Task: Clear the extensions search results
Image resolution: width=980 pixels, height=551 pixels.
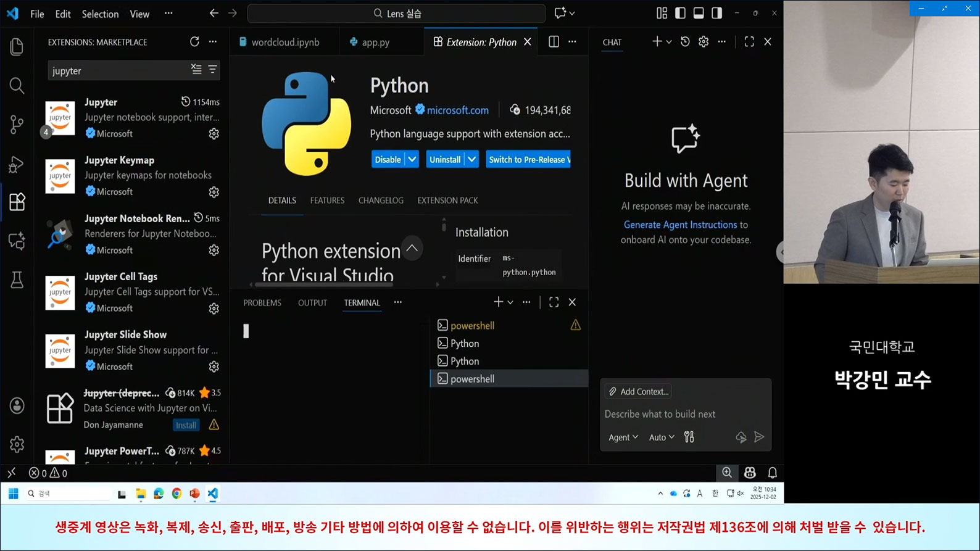Action: pyautogui.click(x=196, y=70)
